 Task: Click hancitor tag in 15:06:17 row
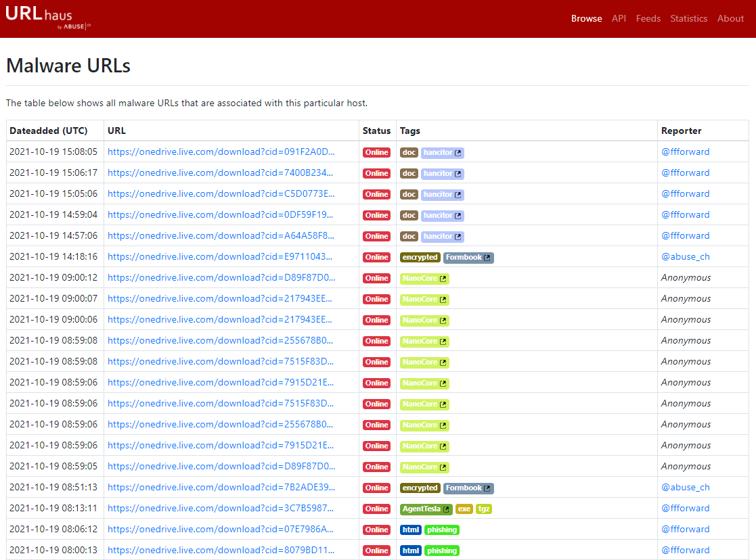click(442, 174)
